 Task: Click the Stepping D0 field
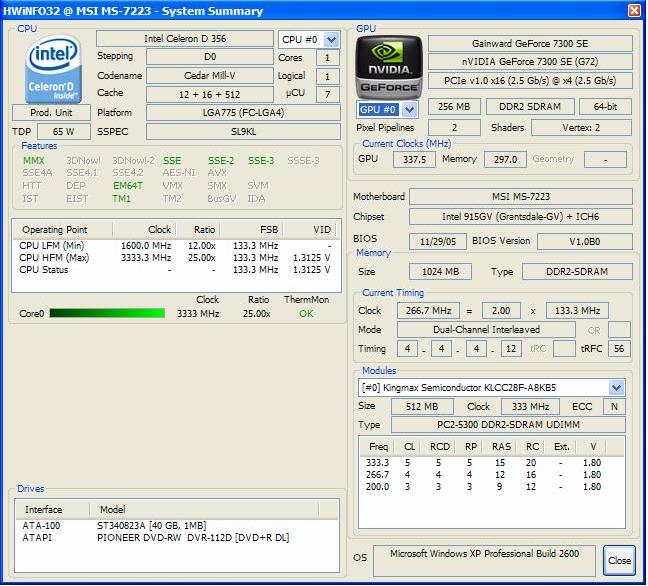pos(210,57)
